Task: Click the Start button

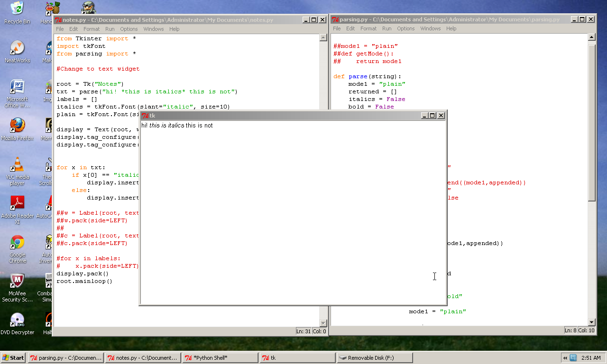Action: tap(12, 357)
